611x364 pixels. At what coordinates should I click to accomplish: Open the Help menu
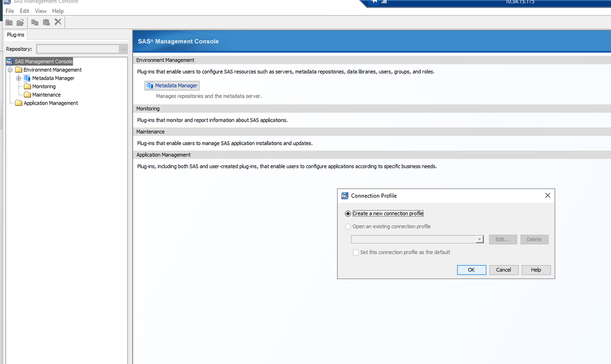[x=57, y=11]
